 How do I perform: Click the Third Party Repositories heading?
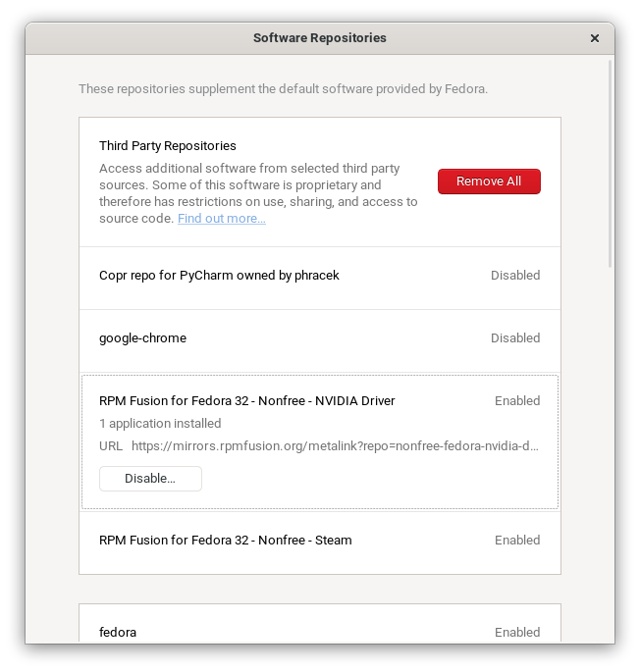click(x=168, y=146)
